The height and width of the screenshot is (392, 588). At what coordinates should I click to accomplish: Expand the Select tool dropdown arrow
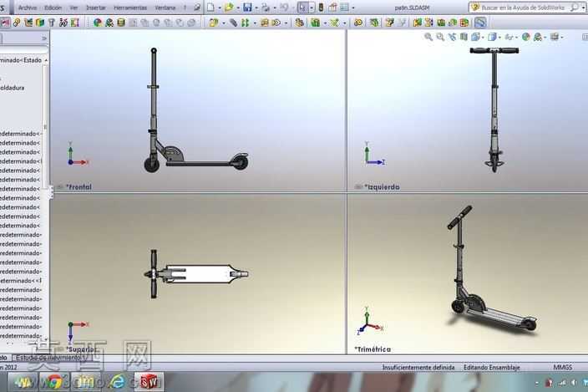312,8
